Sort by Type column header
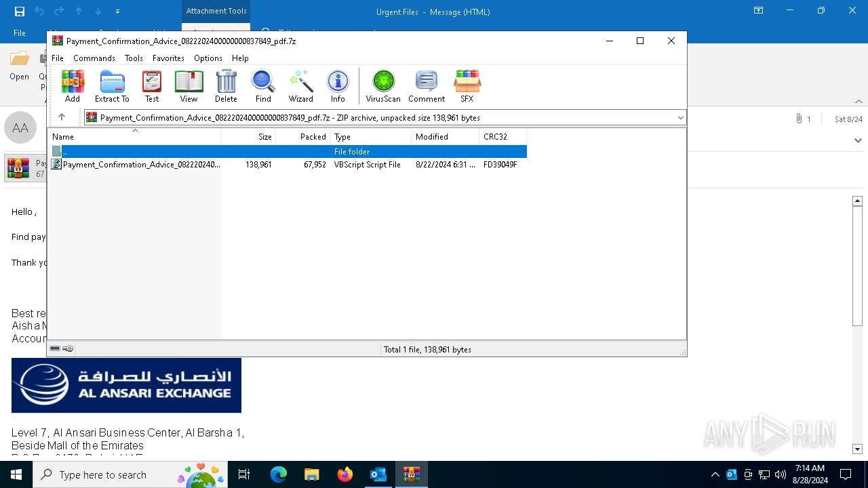 point(370,136)
